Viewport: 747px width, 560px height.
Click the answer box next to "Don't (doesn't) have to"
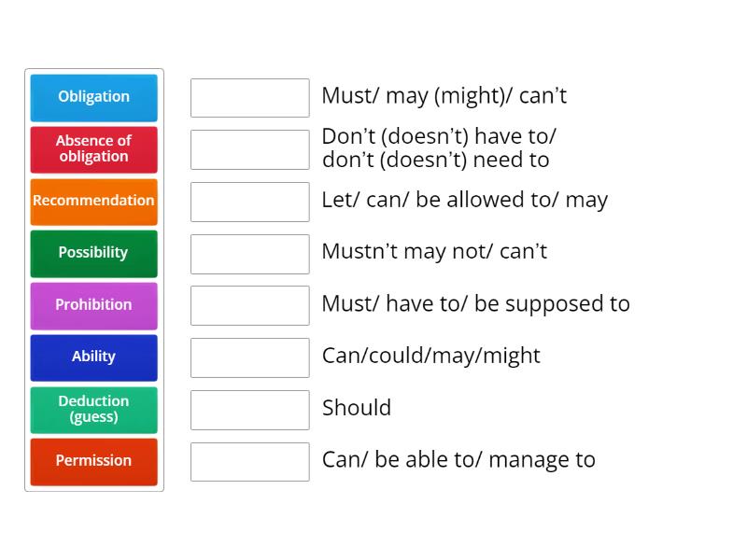(x=249, y=149)
